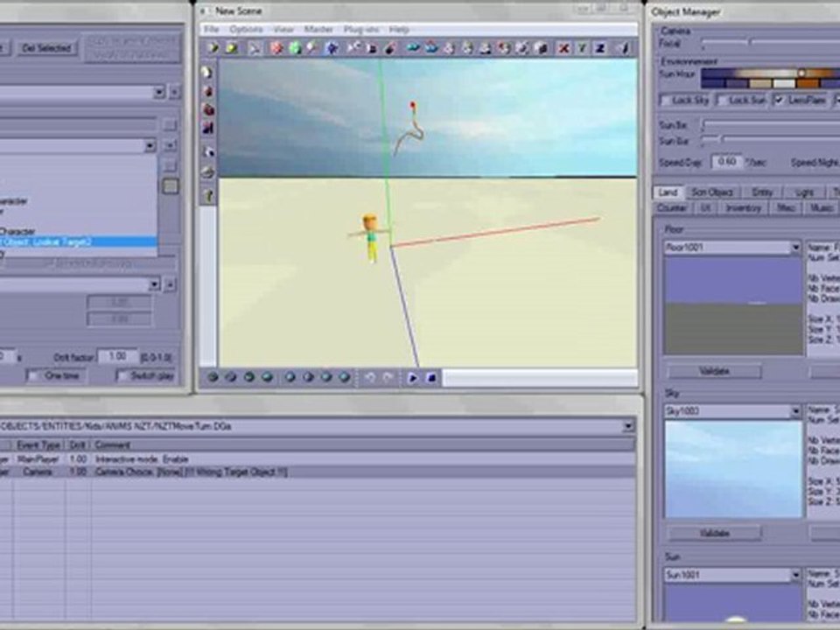
Task: Switch to the Land tab
Action: click(x=668, y=192)
